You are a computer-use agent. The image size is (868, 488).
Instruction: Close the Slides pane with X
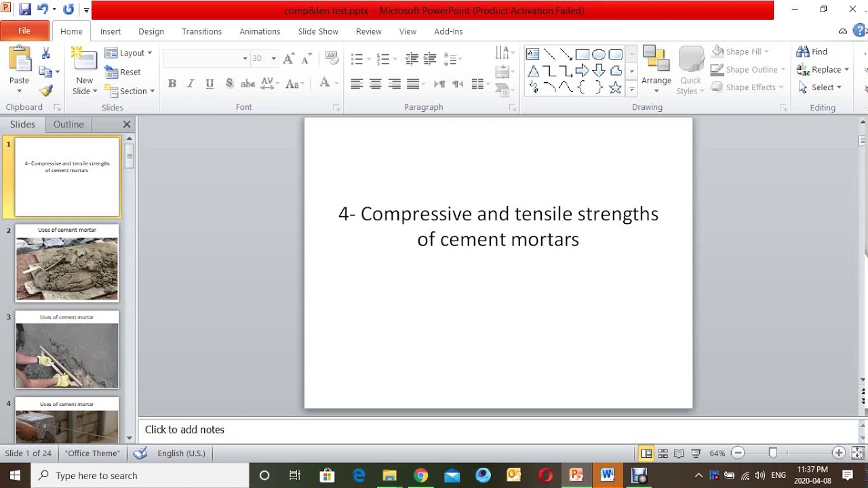[x=127, y=125]
